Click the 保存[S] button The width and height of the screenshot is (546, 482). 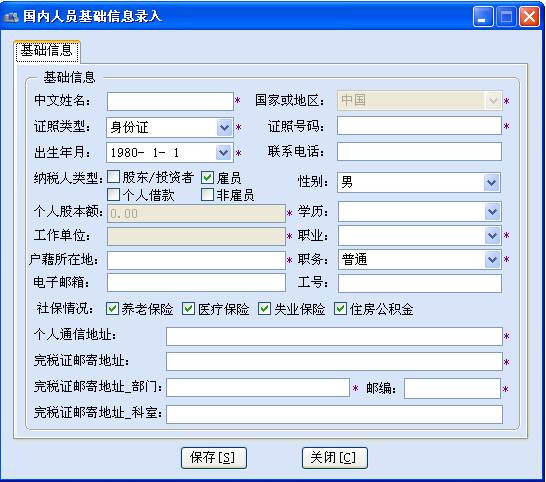coord(214,458)
